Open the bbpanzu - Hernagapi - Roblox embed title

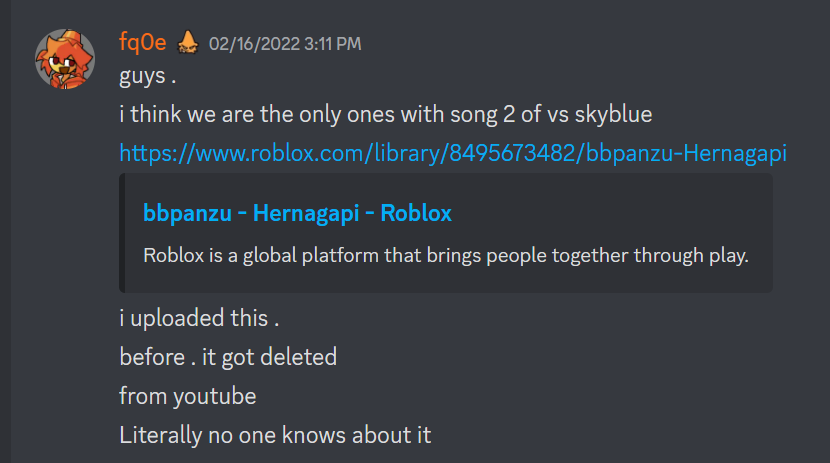pos(297,213)
